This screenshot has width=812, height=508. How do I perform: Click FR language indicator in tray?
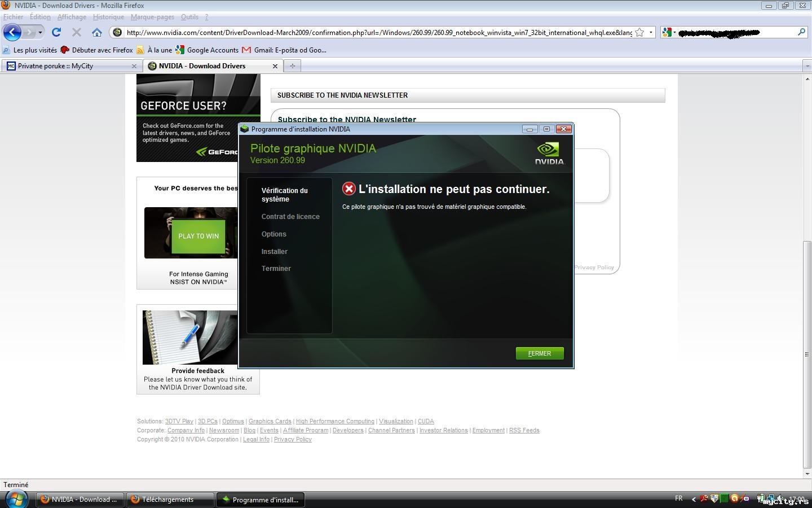tap(679, 498)
